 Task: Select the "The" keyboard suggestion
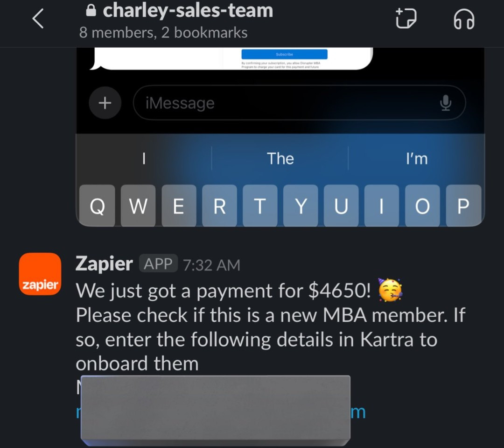280,159
